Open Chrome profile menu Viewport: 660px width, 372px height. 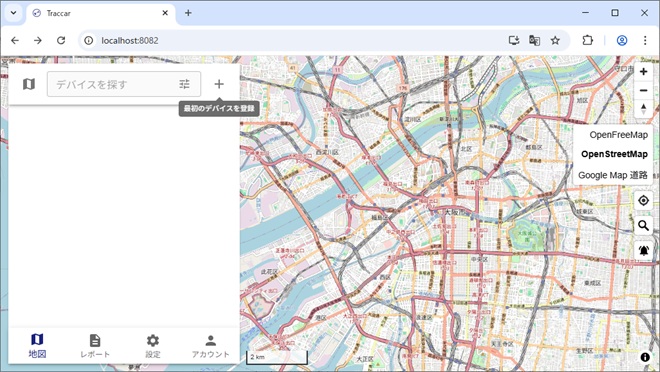coord(622,40)
